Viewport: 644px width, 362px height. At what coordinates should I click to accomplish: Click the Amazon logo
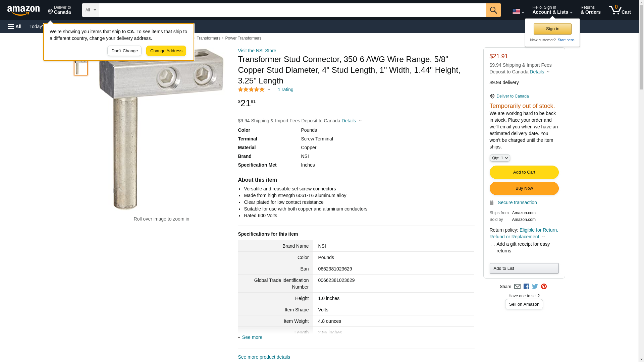(23, 10)
